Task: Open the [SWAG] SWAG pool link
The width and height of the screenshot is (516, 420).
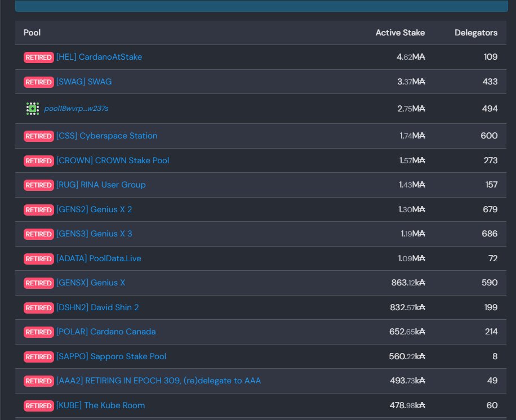Action: (x=84, y=82)
